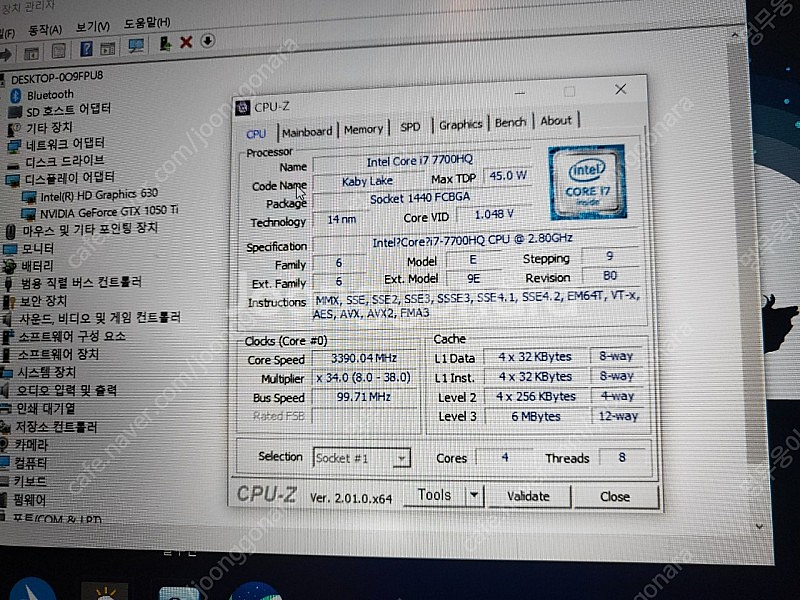800x600 pixels.
Task: Click the red X uninstall device icon
Action: (186, 42)
